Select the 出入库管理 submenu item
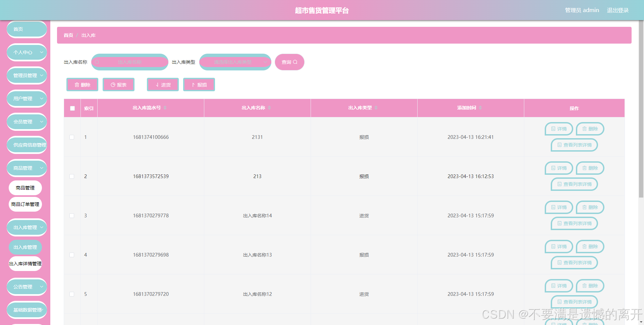 point(25,247)
